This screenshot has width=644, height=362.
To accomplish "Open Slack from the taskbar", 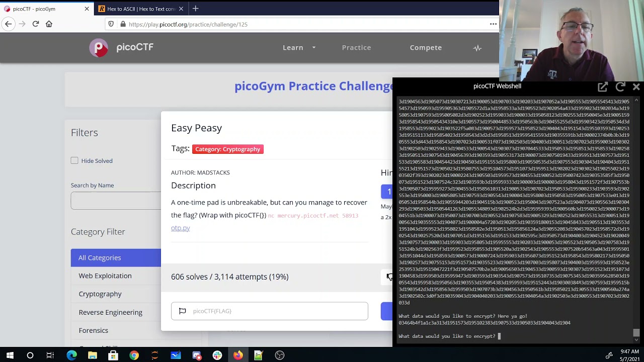I will point(217,355).
